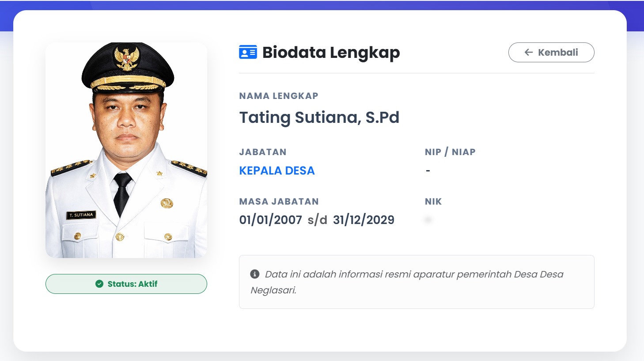Click the blurred NIK value
Image resolution: width=644 pixels, height=361 pixels.
tap(428, 220)
